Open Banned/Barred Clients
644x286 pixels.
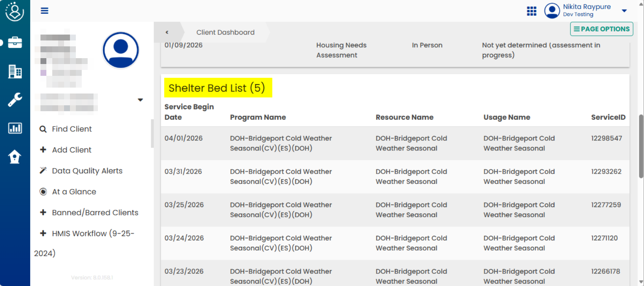95,213
